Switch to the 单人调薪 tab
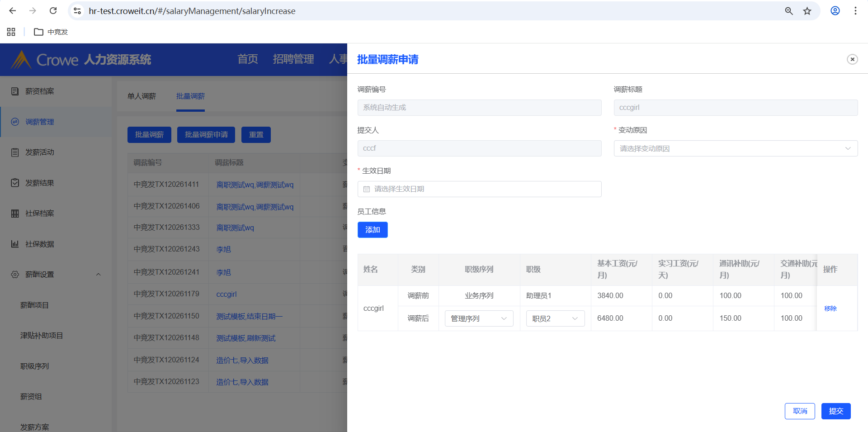868x432 pixels. (142, 96)
